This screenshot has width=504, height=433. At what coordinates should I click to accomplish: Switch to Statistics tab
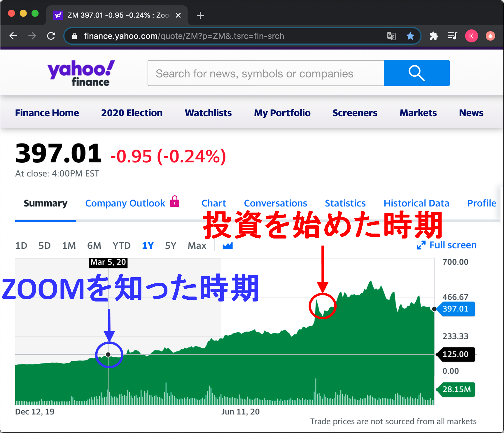pyautogui.click(x=345, y=203)
